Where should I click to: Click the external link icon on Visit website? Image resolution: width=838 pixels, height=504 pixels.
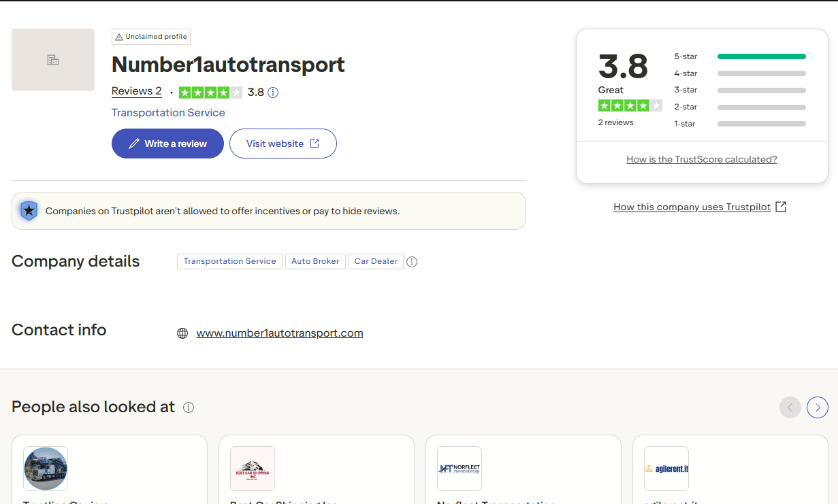coord(314,144)
